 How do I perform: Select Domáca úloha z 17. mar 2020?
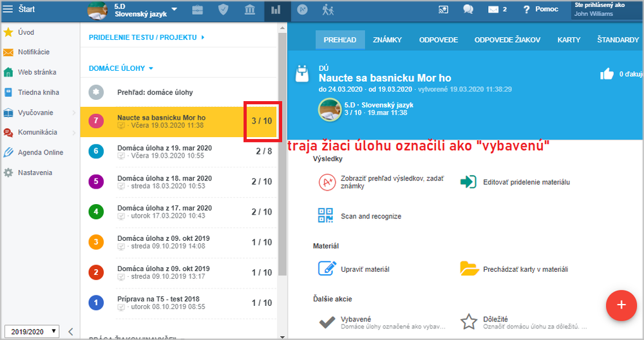tap(179, 212)
